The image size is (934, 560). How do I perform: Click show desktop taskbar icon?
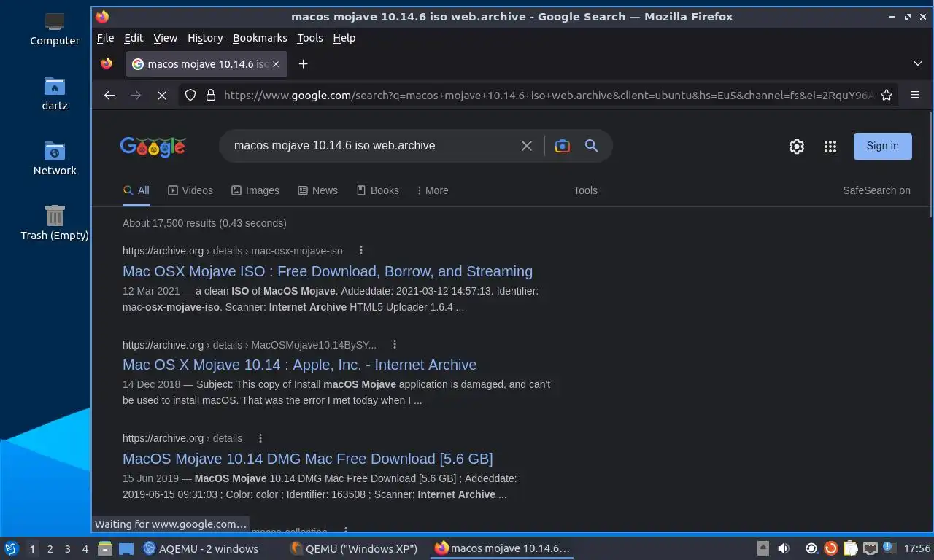coord(126,548)
